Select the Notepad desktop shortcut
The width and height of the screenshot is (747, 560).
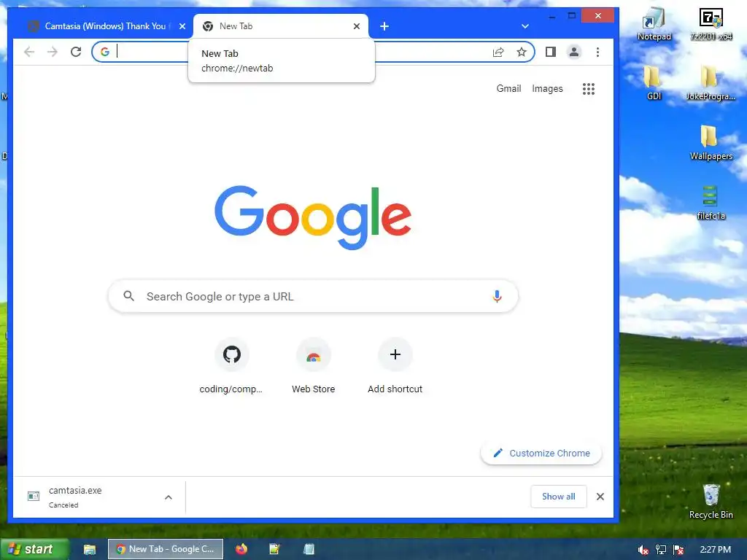654,24
